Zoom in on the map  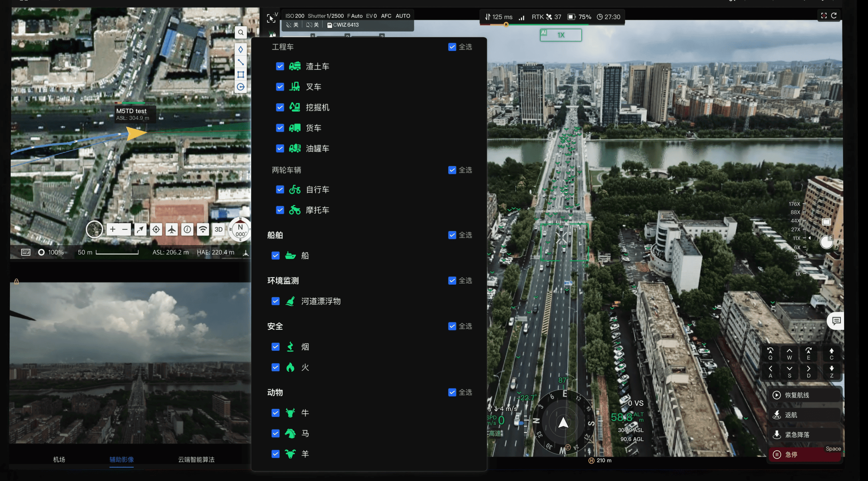coord(113,229)
